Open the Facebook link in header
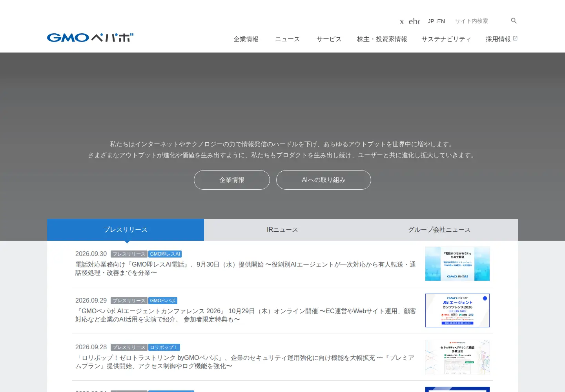Screen dimensions: 565x392 point(414,22)
